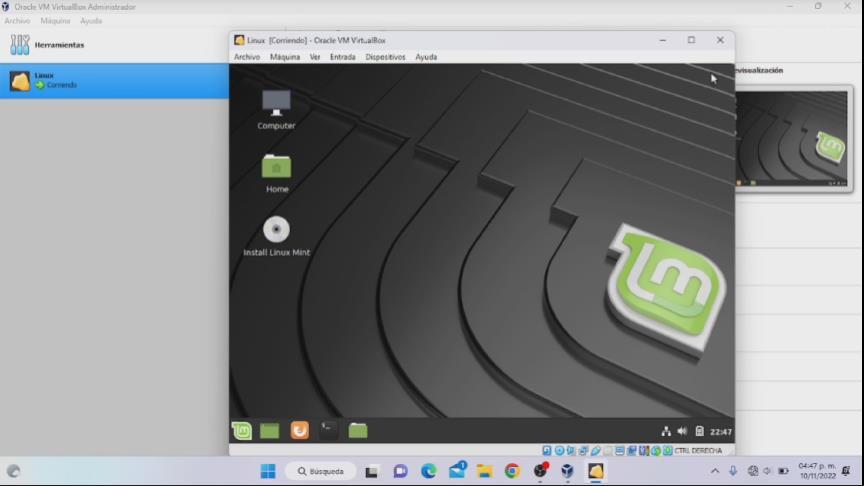Open Task View on Windows taskbar
The image size is (864, 486).
click(x=371, y=472)
